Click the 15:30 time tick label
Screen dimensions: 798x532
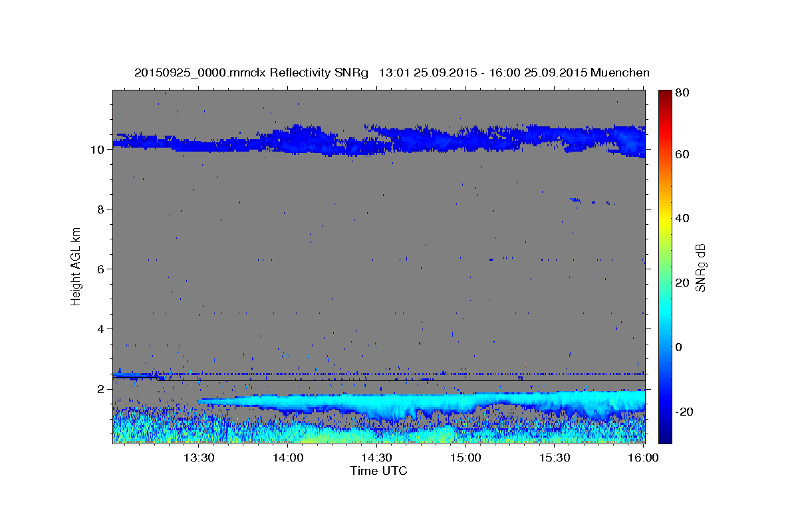click(x=555, y=458)
